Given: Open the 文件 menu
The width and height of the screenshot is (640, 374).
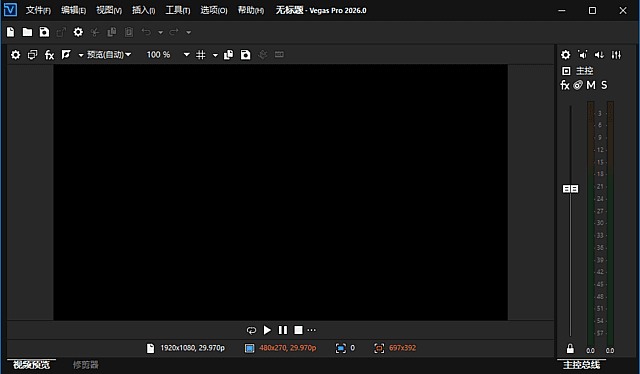Looking at the screenshot, I should (38, 10).
